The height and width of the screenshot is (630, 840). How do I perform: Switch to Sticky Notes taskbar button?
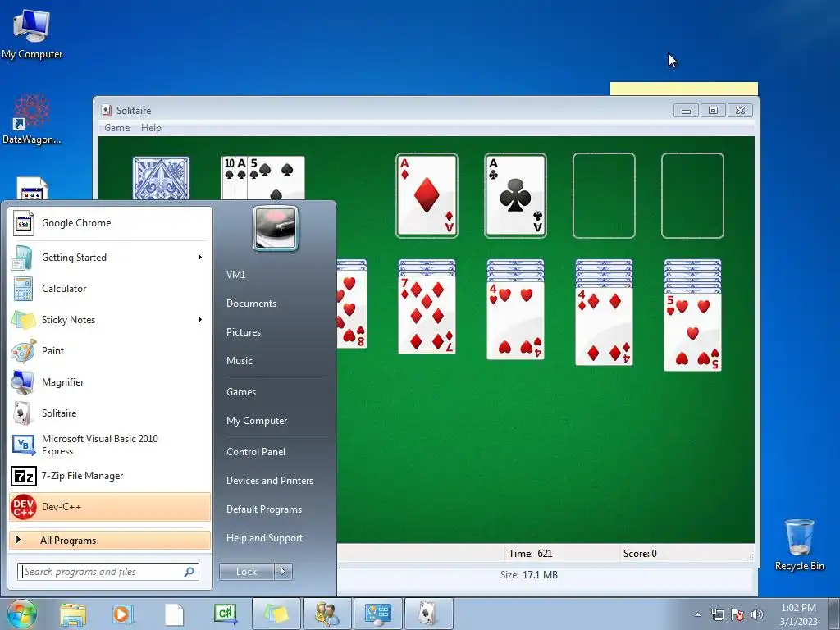276,614
